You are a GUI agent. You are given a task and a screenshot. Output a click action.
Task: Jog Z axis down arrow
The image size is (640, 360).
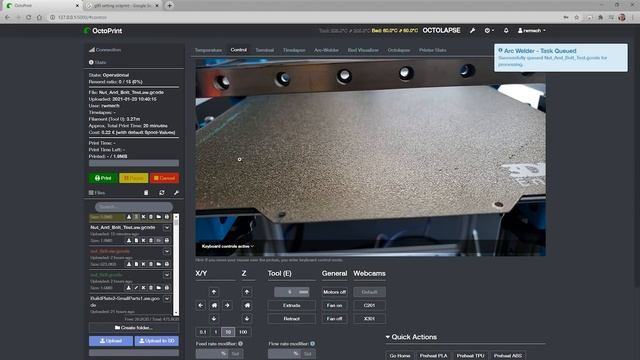tap(247, 319)
